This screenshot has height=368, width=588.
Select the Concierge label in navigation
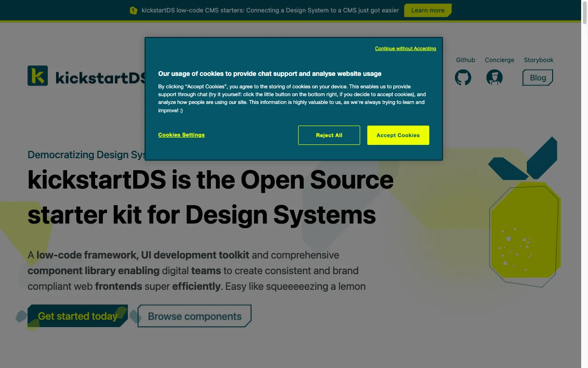pos(500,60)
